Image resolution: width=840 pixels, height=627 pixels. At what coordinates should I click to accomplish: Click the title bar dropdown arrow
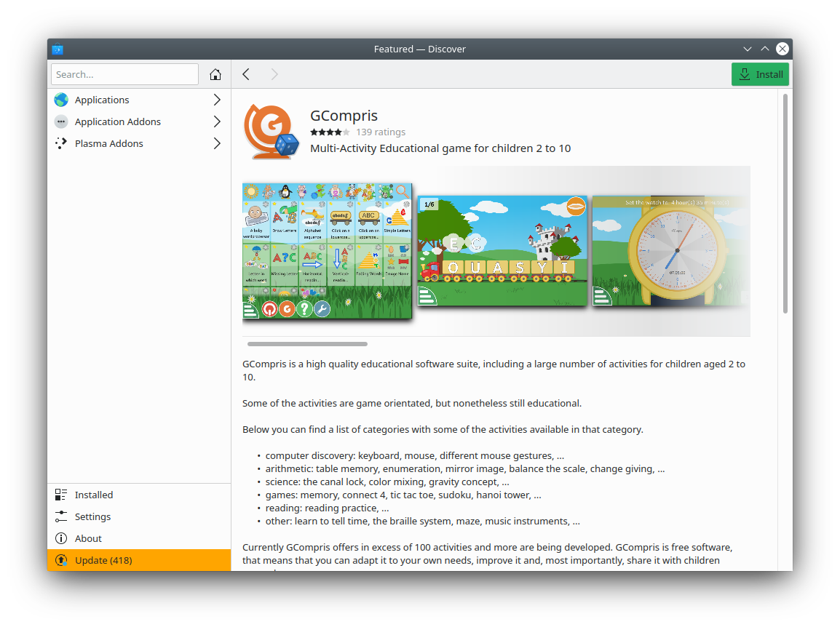[x=748, y=49]
